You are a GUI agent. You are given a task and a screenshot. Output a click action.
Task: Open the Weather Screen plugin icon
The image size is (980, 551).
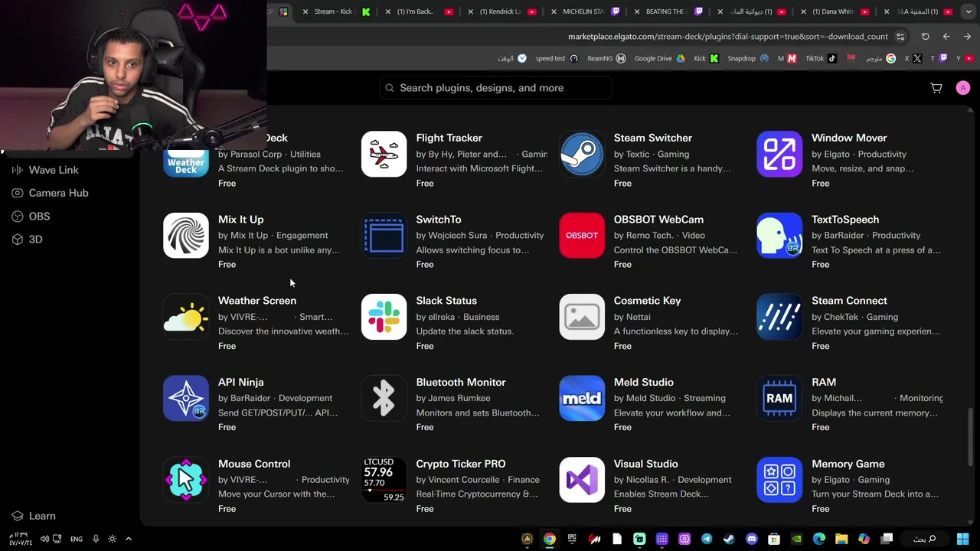pyautogui.click(x=186, y=317)
